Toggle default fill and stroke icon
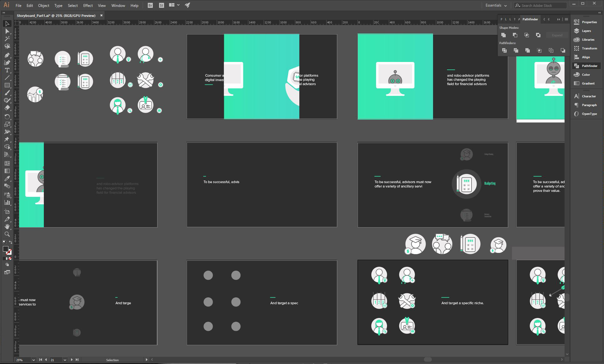Screen dimensions: 604x364 tap(4, 242)
